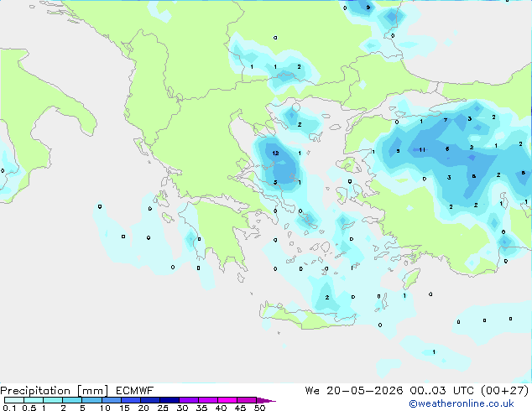Pick the 25–30 mm navy legend swatch
Screen dimensions: 532x411
click(x=169, y=400)
